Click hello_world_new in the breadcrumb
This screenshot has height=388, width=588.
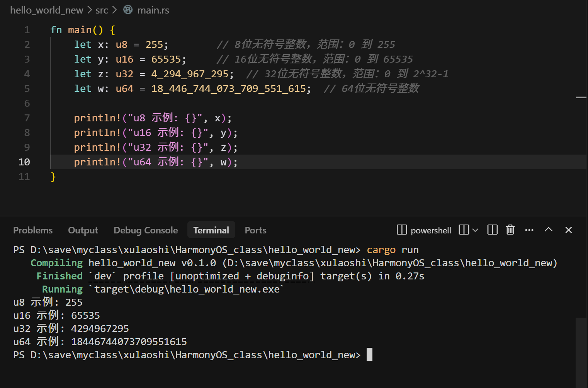tap(46, 10)
